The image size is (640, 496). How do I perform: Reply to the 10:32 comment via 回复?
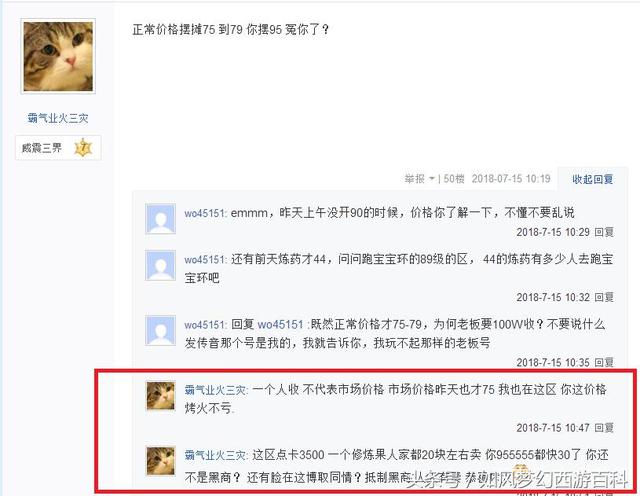coord(604,297)
